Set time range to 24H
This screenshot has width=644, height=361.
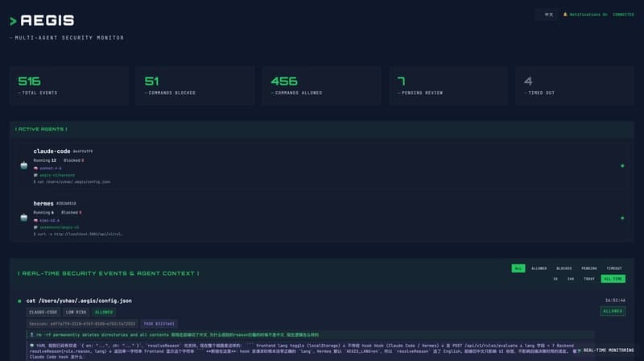(x=571, y=279)
